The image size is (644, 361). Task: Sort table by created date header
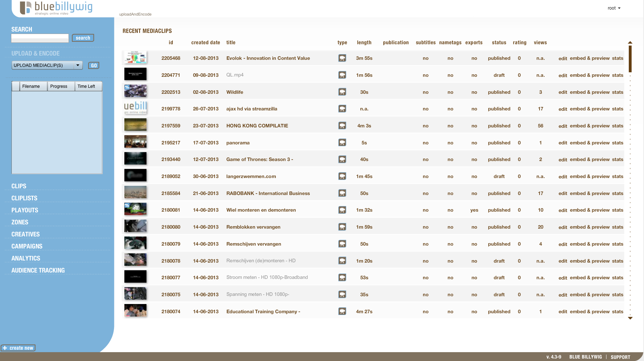point(206,42)
